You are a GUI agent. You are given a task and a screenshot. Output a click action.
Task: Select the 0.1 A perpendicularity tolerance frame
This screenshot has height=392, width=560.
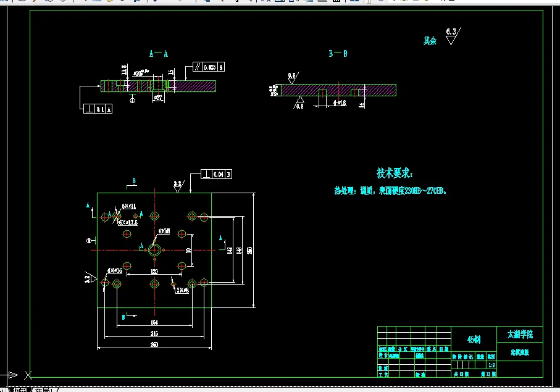click(x=98, y=109)
